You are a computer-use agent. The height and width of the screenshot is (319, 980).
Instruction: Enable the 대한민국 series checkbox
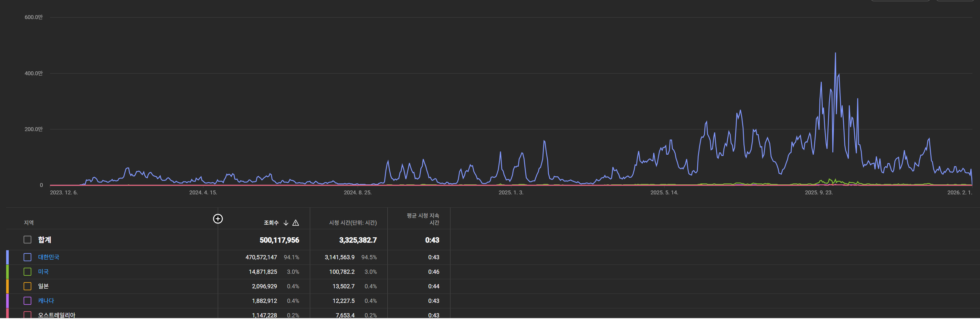click(x=27, y=257)
